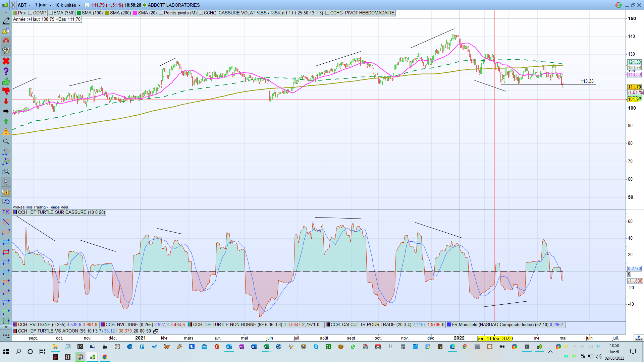Expand the '10 k unités' dropdown
This screenshot has height=362, width=644.
click(68, 5)
